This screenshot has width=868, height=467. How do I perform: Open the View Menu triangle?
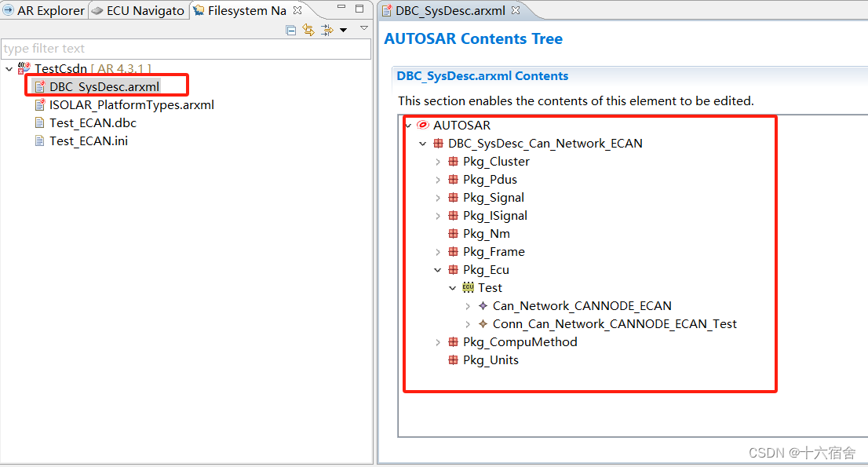coord(363,27)
